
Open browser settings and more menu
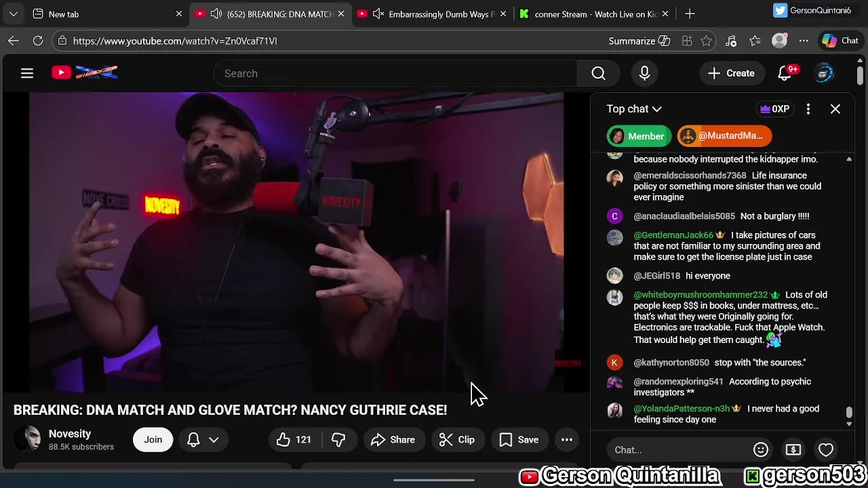coord(804,41)
